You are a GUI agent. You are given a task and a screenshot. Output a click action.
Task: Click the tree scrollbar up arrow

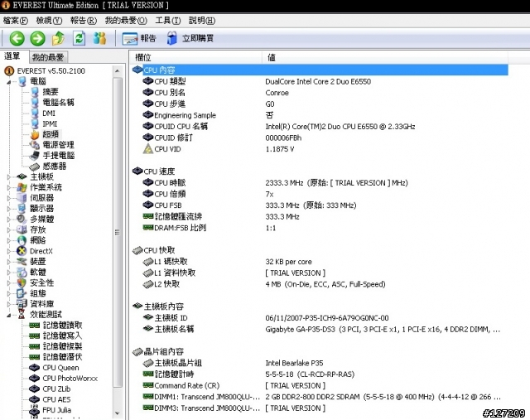click(118, 71)
